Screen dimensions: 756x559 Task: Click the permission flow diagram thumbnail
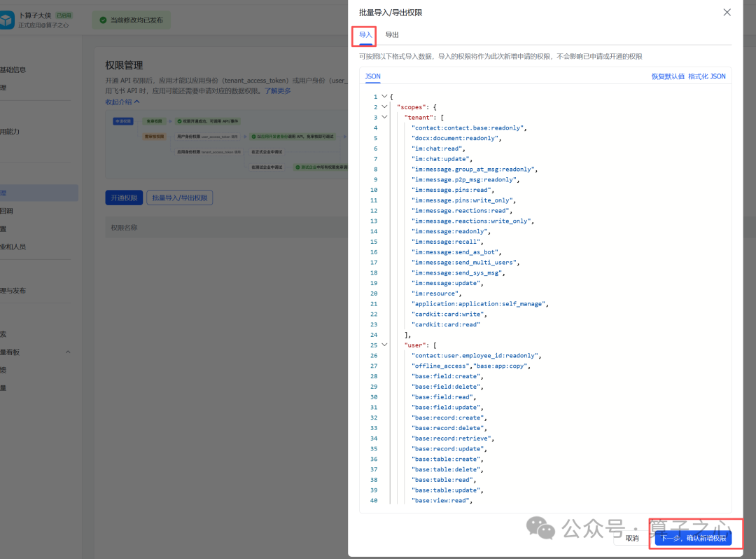click(x=227, y=145)
